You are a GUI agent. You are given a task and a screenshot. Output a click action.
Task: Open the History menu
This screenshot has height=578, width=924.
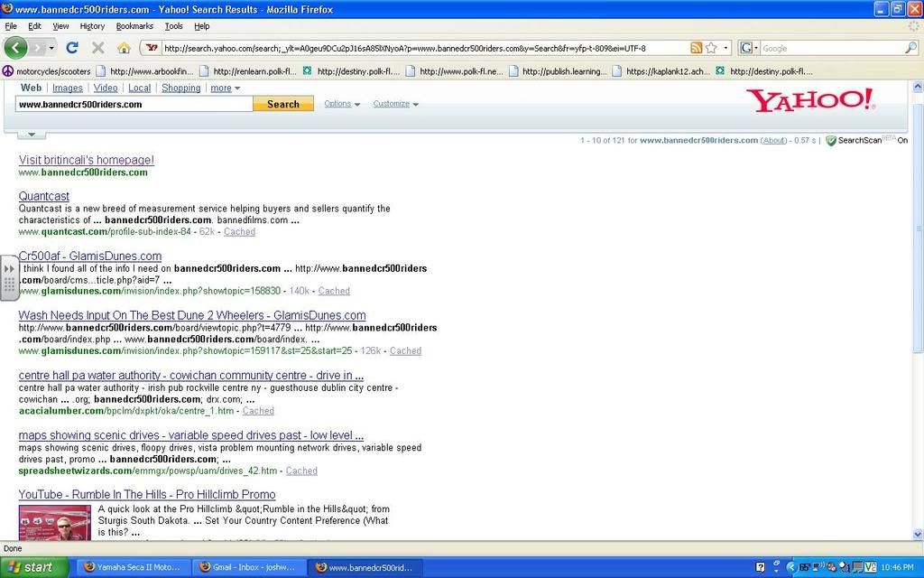click(92, 26)
